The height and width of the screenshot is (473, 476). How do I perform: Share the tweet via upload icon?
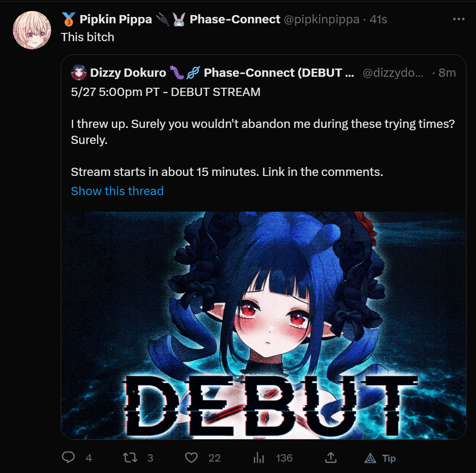331,457
